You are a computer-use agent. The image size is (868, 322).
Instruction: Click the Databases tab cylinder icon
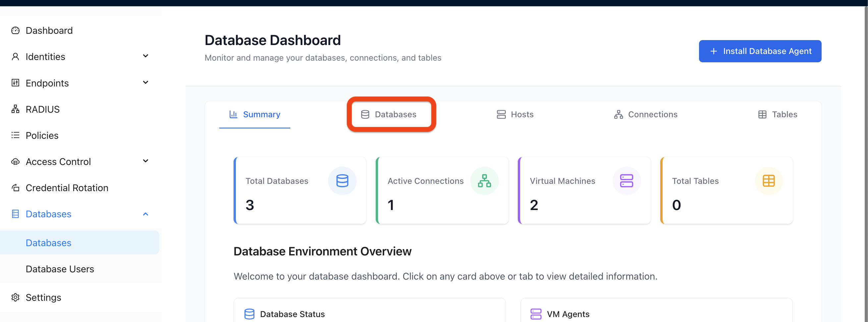365,115
